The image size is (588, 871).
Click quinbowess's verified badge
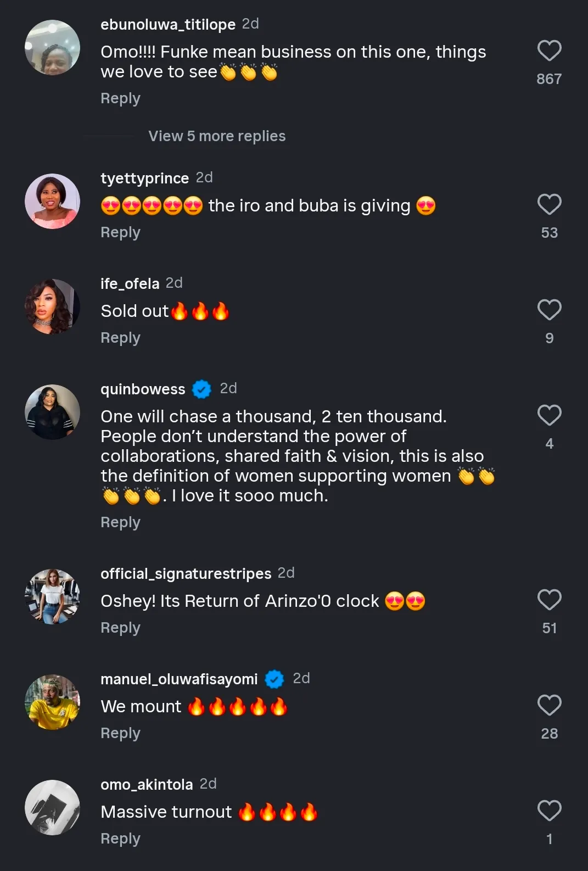pyautogui.click(x=202, y=389)
